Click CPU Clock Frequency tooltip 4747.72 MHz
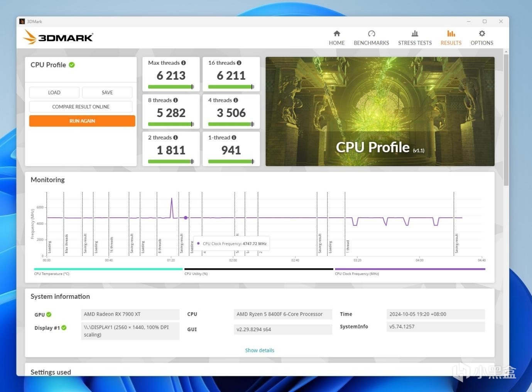Image resolution: width=532 pixels, height=392 pixels. click(231, 244)
